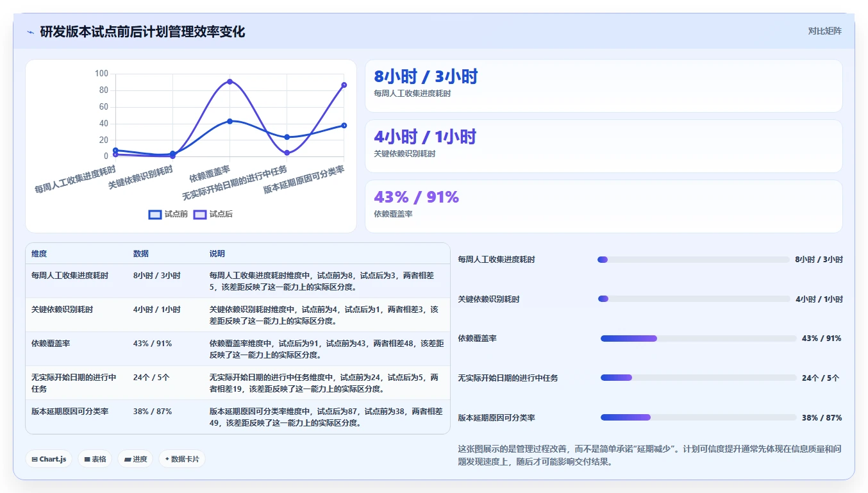Click the 数据卡片 chip
This screenshot has height=493, width=868.
[x=182, y=459]
